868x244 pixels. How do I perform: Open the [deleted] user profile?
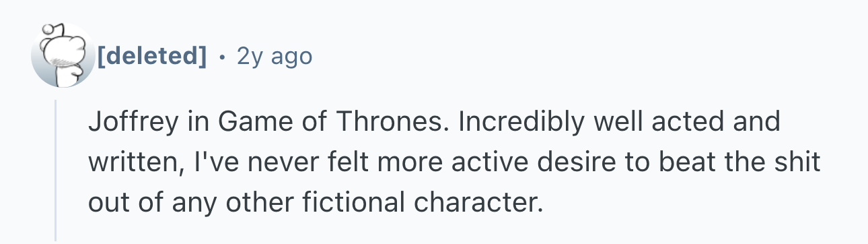pyautogui.click(x=152, y=56)
